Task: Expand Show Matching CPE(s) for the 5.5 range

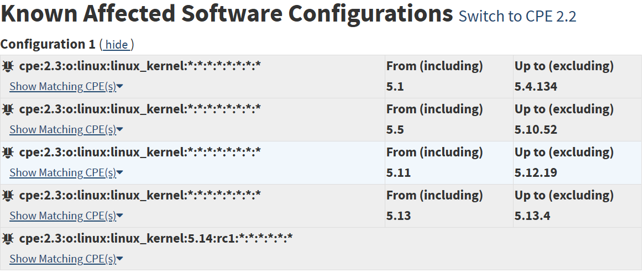Action: click(x=66, y=130)
